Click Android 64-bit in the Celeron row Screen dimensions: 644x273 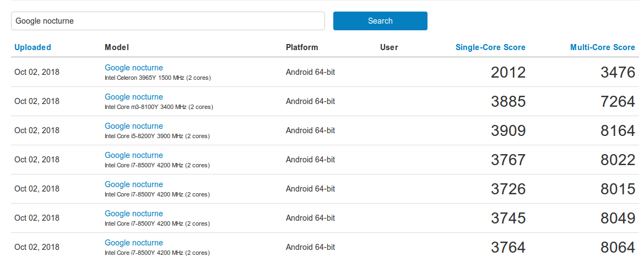310,72
